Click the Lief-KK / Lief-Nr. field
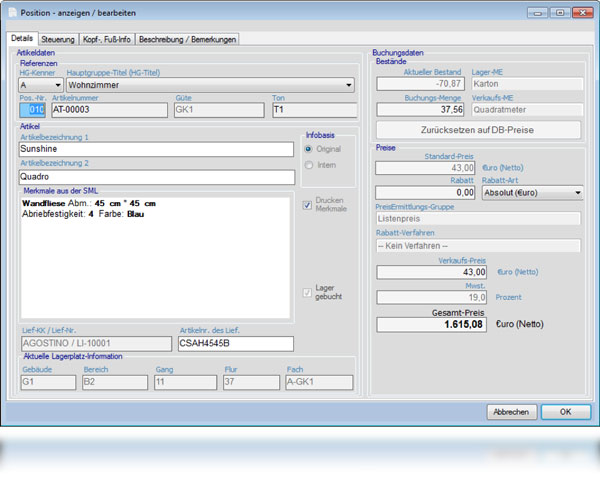 click(96, 343)
